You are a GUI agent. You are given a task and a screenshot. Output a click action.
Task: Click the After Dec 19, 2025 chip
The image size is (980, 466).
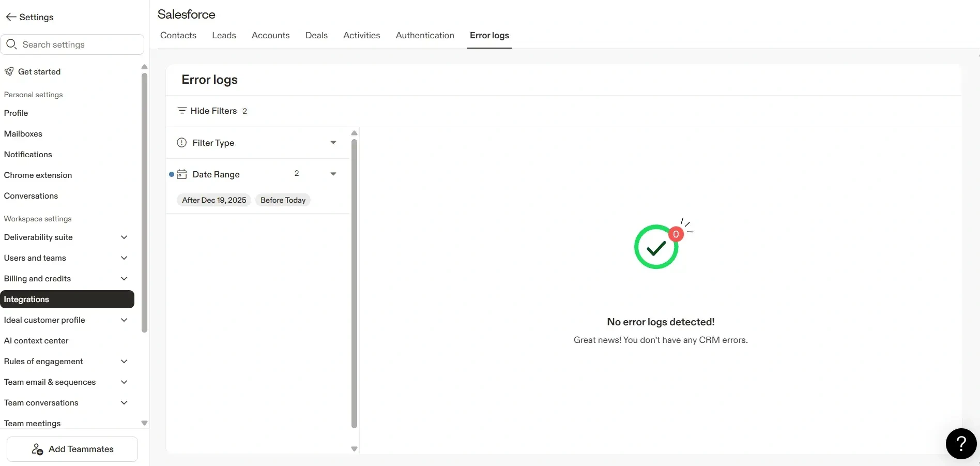click(214, 200)
